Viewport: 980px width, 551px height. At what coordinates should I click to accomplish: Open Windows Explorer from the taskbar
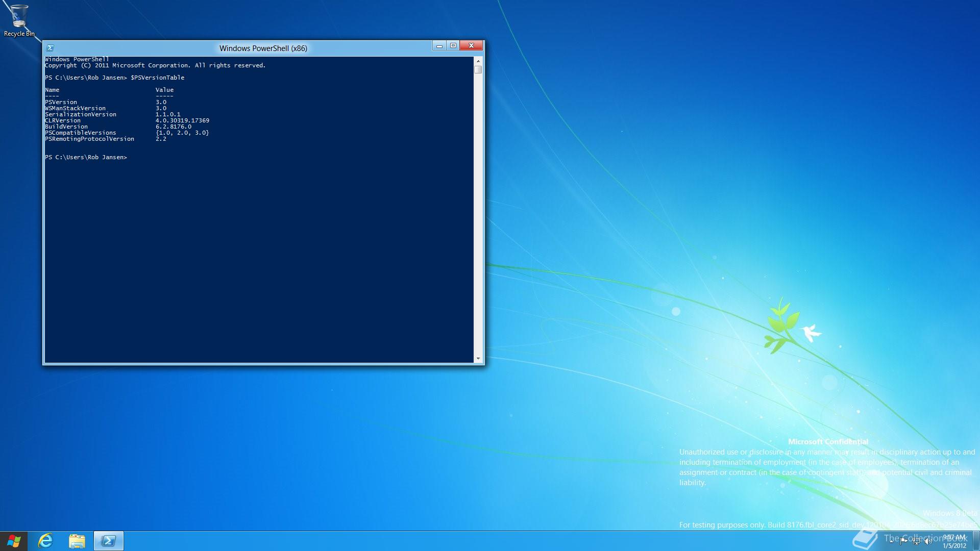coord(77,541)
